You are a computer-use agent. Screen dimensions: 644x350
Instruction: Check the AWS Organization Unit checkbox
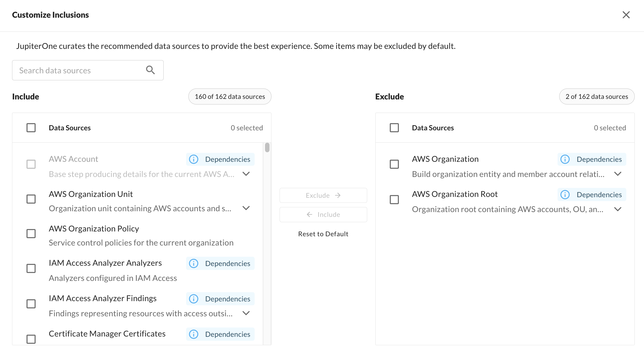[31, 199]
